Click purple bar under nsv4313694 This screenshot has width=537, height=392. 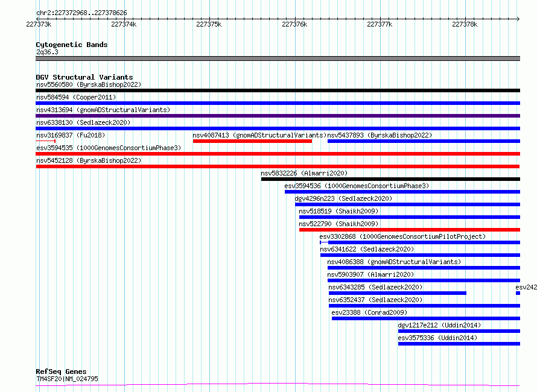coord(278,116)
